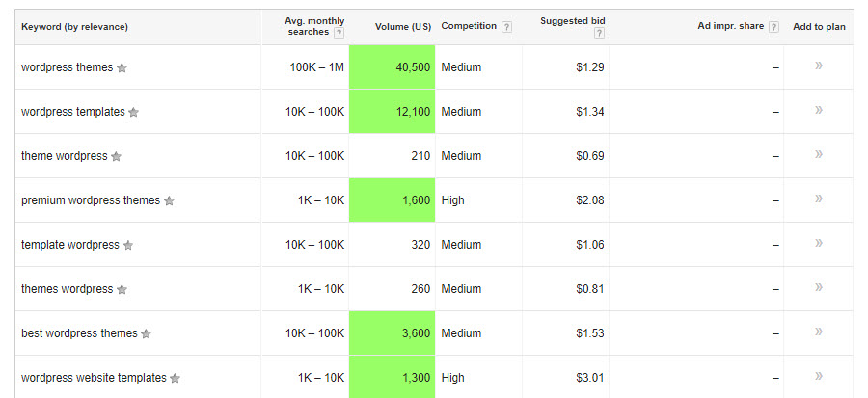Sort by Suggested bid column header
This screenshot has width=868, height=398.
[x=572, y=21]
